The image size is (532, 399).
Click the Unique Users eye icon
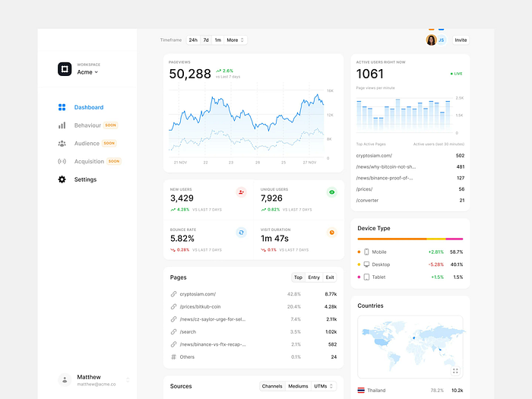click(332, 192)
